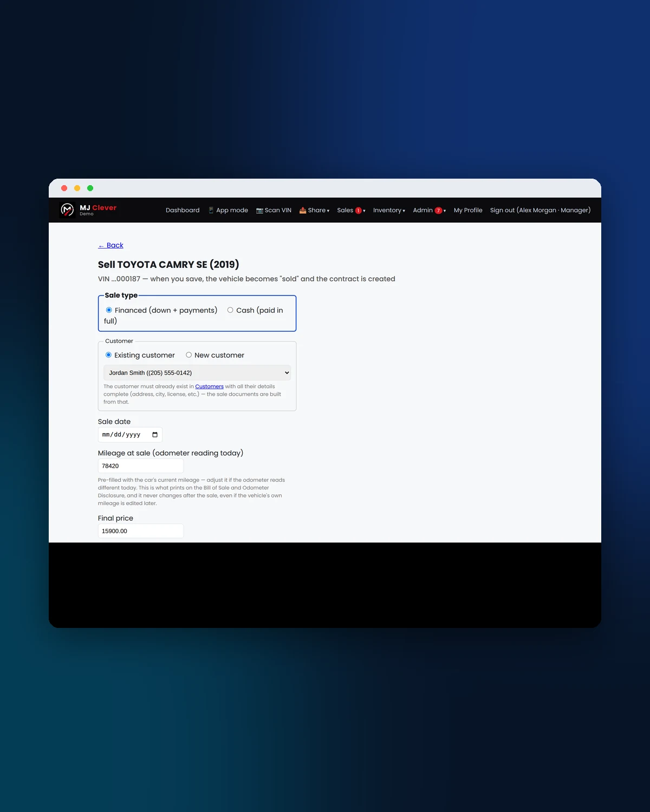
Task: Expand the Sales menu dropdown
Action: point(351,210)
